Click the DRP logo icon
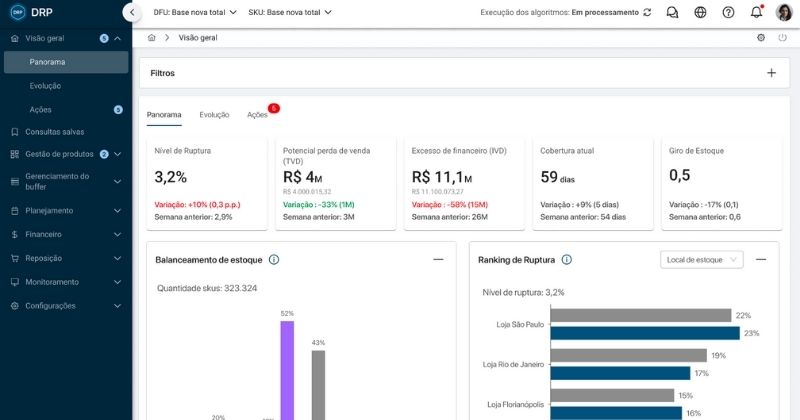The width and height of the screenshot is (800, 420). pos(17,12)
